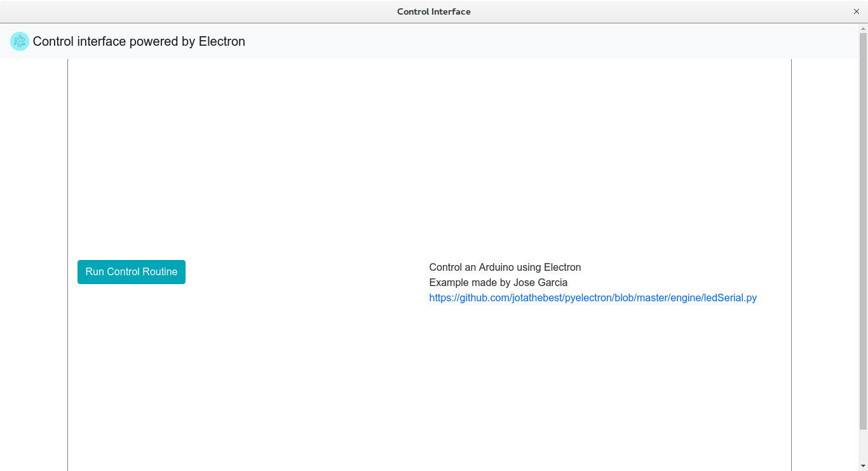868x471 pixels.
Task: Open the ledSerial.py GitHub link
Action: pos(593,297)
